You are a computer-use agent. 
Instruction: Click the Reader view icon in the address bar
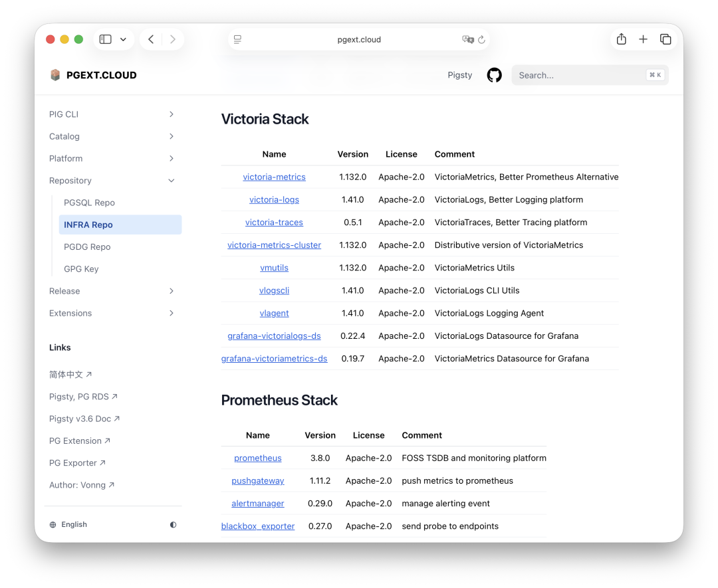click(x=237, y=39)
